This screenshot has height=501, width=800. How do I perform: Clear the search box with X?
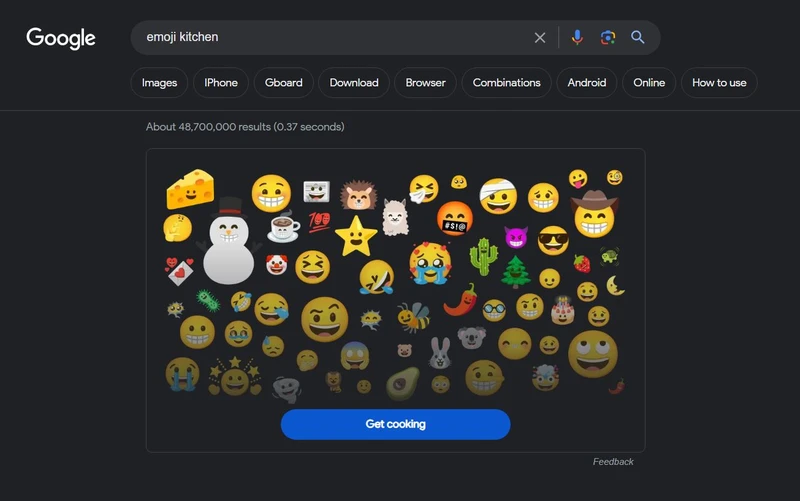(x=540, y=37)
